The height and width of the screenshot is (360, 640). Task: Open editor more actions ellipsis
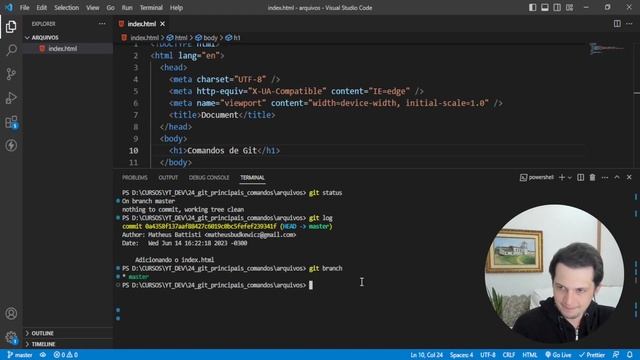point(629,24)
